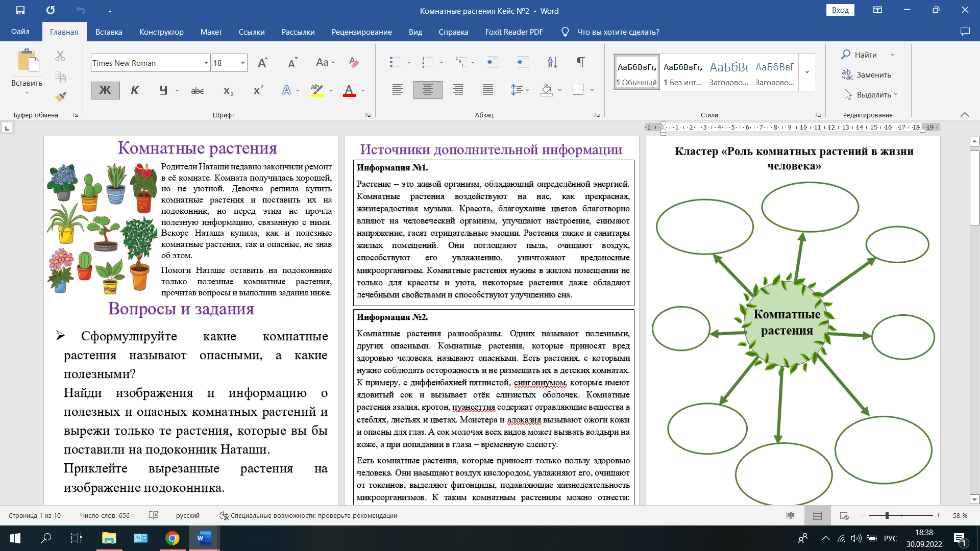Viewport: 980px width, 551px height.
Task: Expand the Styles gallery arrow
Action: pyautogui.click(x=807, y=72)
